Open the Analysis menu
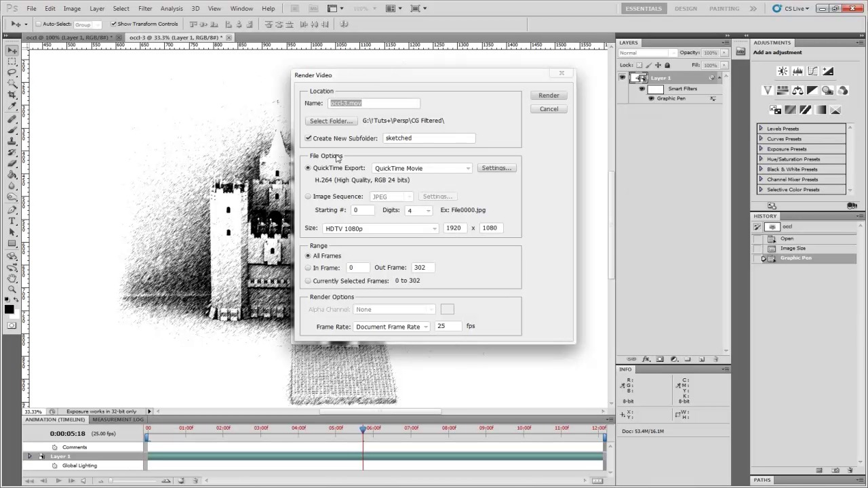 tap(172, 9)
